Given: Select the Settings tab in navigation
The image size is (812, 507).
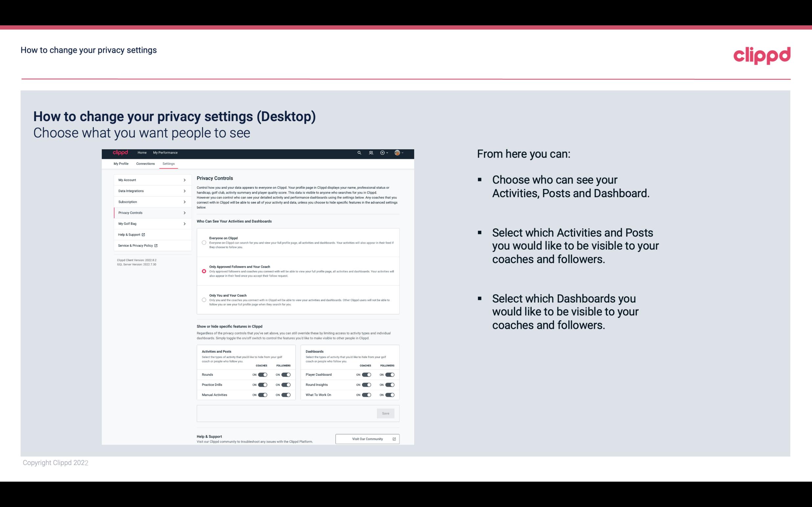Looking at the screenshot, I should pyautogui.click(x=169, y=163).
